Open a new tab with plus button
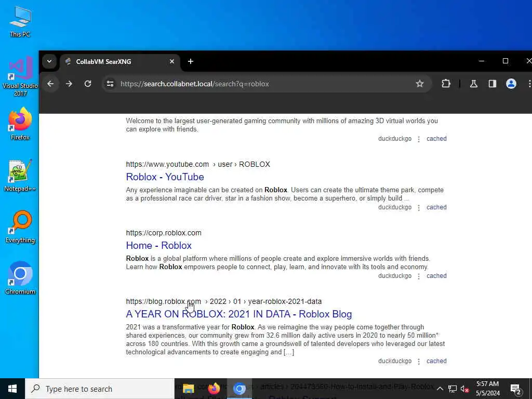 [191, 61]
